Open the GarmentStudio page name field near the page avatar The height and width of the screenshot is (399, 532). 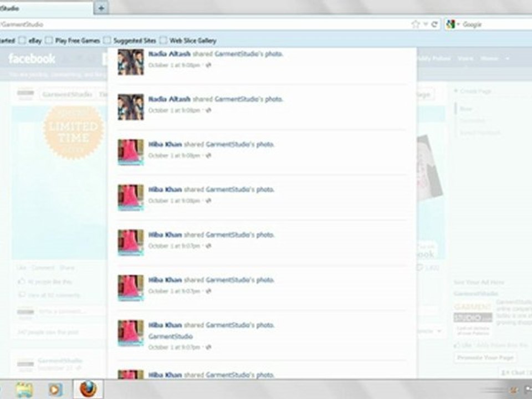pos(67,94)
